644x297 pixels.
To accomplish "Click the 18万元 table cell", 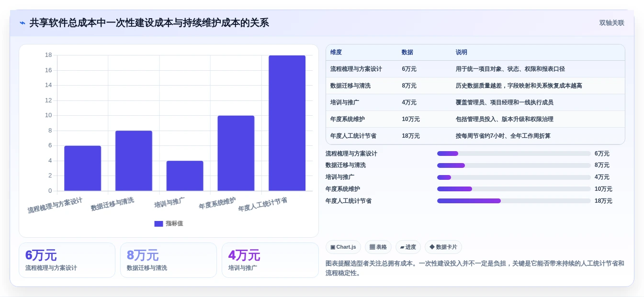I will pyautogui.click(x=411, y=136).
